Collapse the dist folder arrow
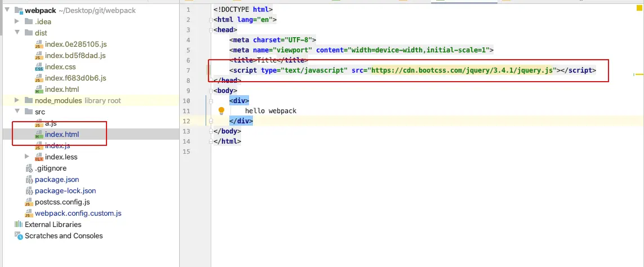 tap(17, 33)
